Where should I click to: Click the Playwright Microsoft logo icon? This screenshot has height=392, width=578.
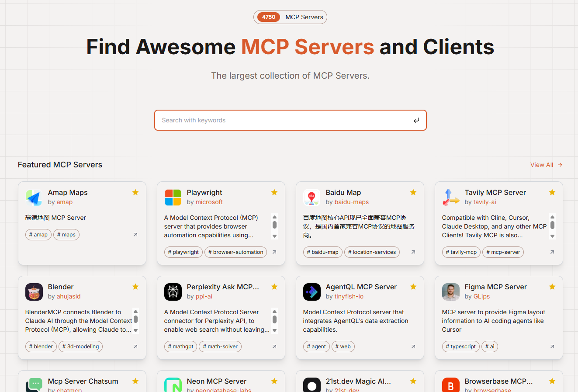(x=173, y=198)
